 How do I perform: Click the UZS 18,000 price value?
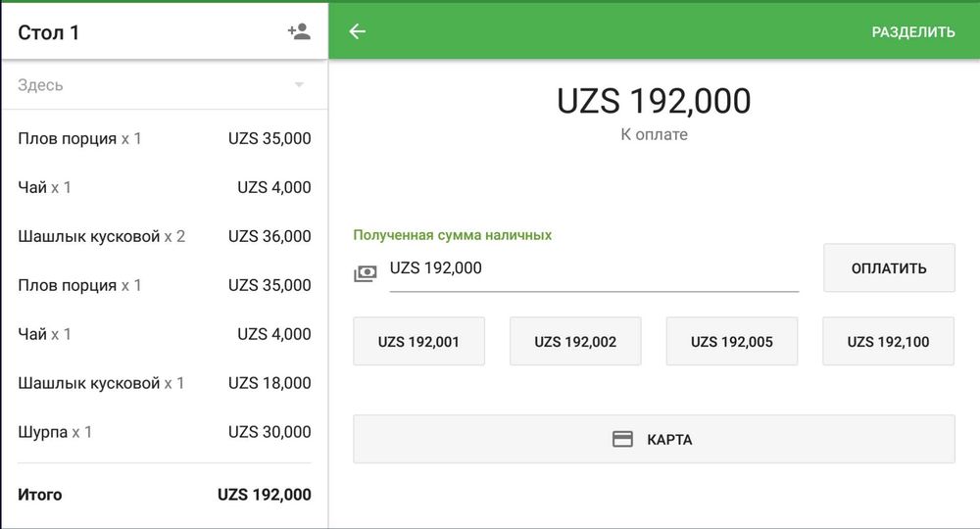[269, 383]
